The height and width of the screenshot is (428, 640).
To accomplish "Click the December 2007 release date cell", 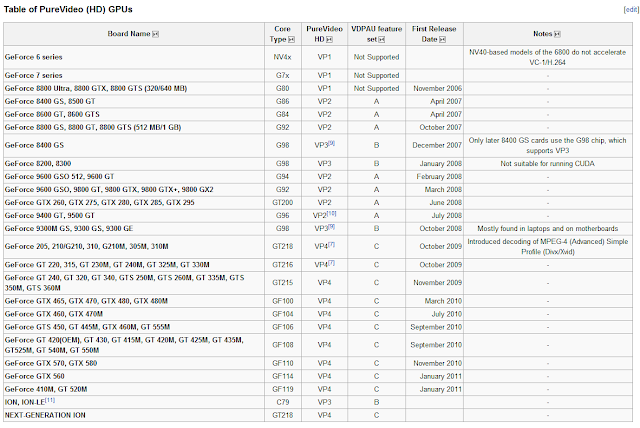I will click(x=434, y=146).
